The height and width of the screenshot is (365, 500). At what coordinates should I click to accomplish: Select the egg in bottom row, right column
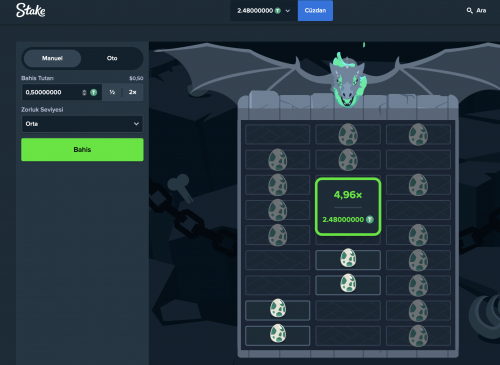(x=418, y=336)
